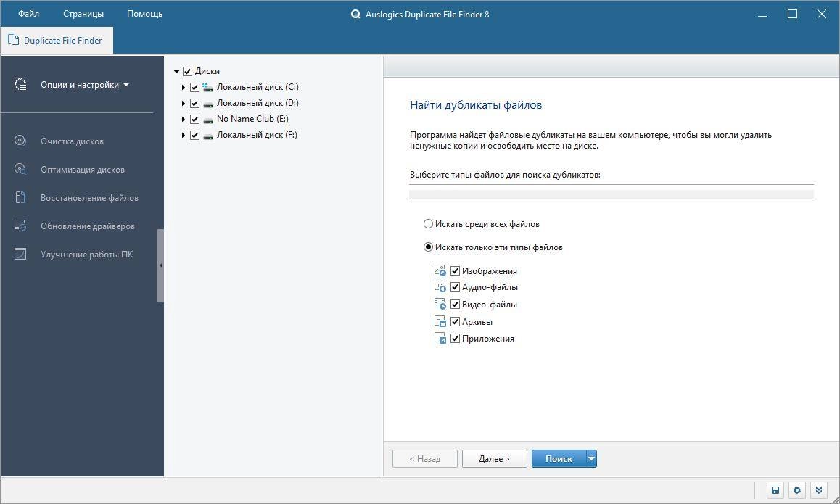The image size is (840, 504).
Task: Uncheck Локальный диск (D:) checkbox
Action: pyautogui.click(x=195, y=104)
